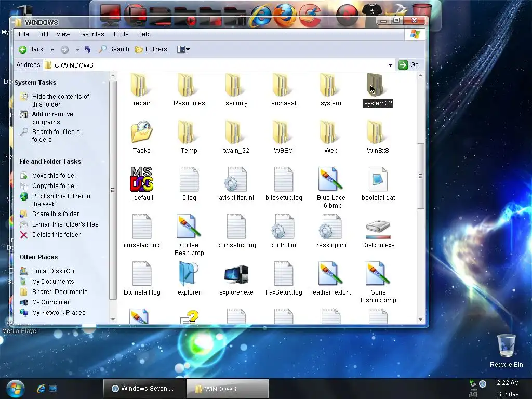Select the WinSxS folder
This screenshot has height=399, width=532.
pyautogui.click(x=378, y=137)
